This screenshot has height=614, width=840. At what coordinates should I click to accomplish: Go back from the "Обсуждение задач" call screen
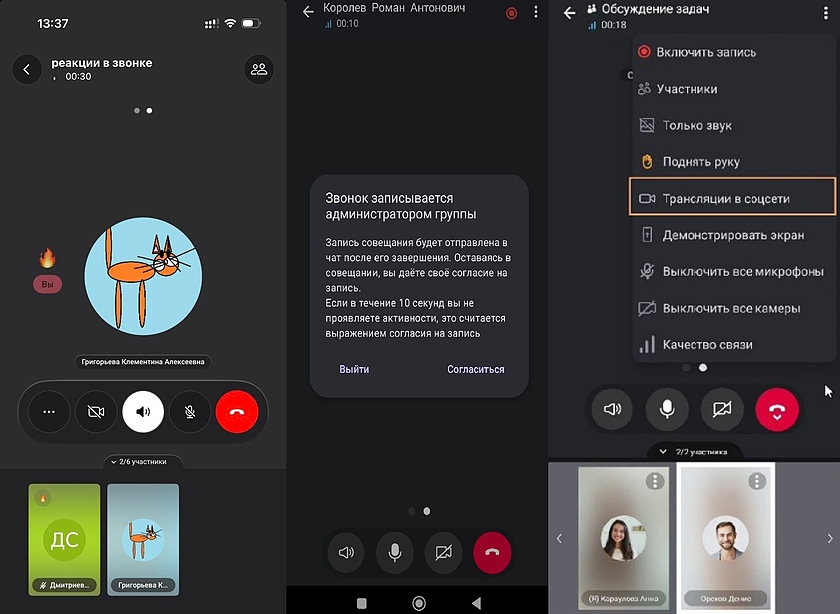(x=570, y=13)
